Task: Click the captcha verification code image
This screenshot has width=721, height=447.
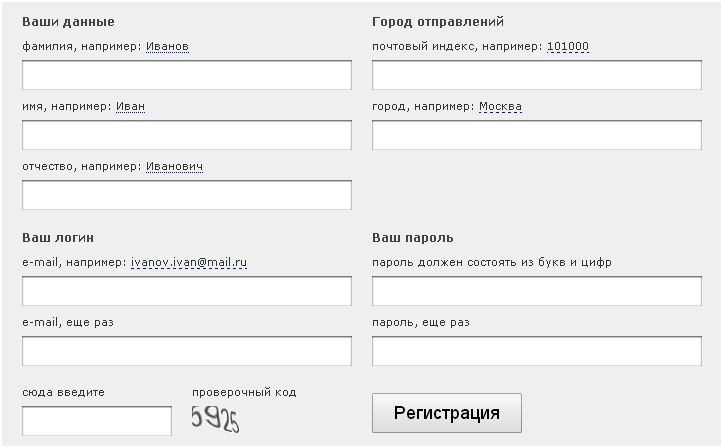Action: click(x=216, y=420)
